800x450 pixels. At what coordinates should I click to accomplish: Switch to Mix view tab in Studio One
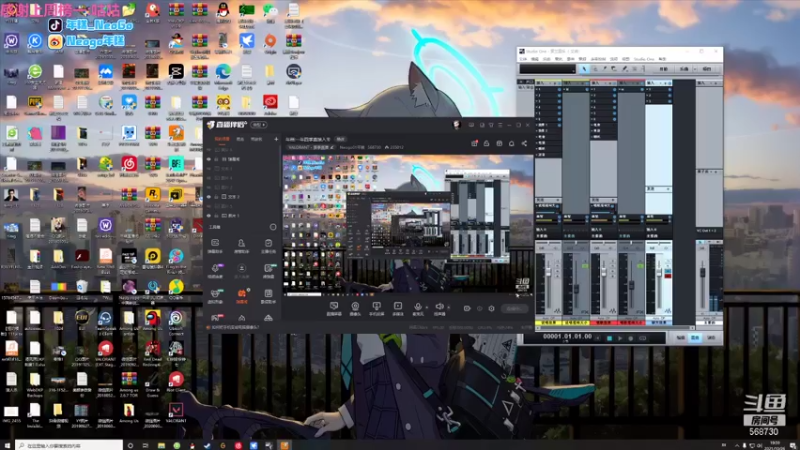(x=695, y=338)
